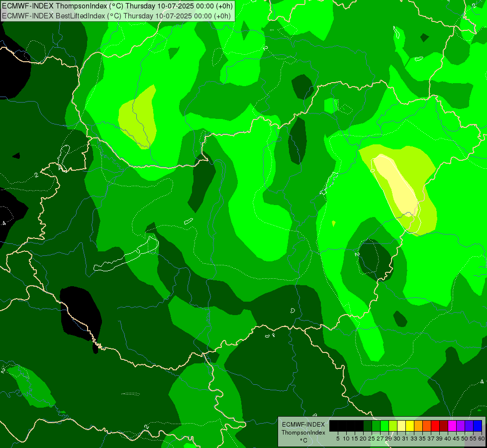Click the legend tick label 39

tap(439, 439)
